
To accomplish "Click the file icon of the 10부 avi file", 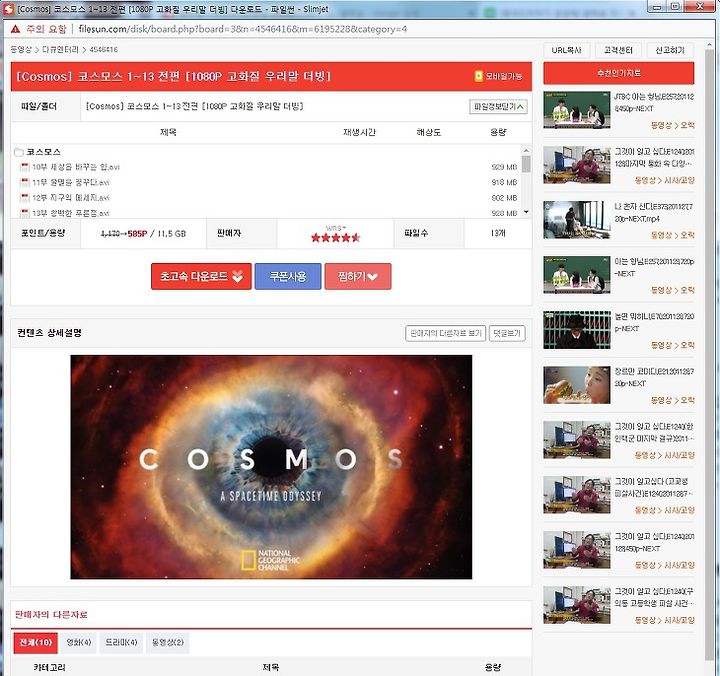I will point(25,167).
